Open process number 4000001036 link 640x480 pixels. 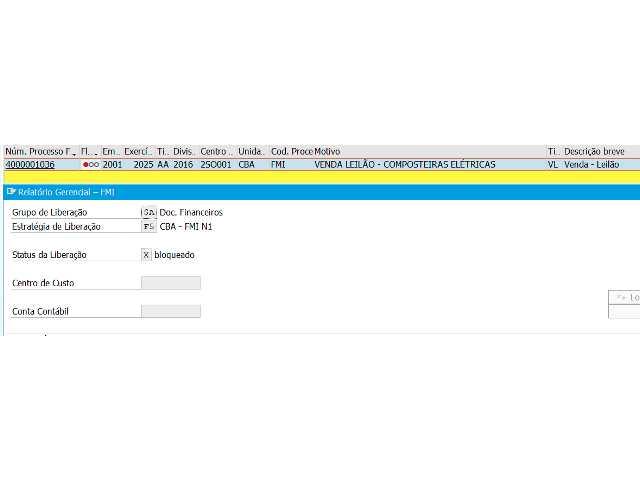[30, 164]
